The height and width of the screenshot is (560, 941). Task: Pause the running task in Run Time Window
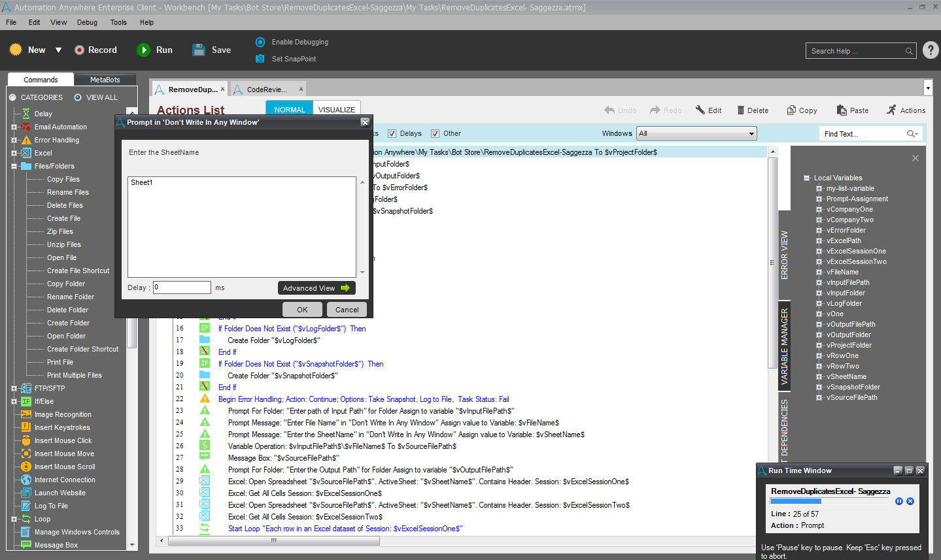tap(899, 501)
